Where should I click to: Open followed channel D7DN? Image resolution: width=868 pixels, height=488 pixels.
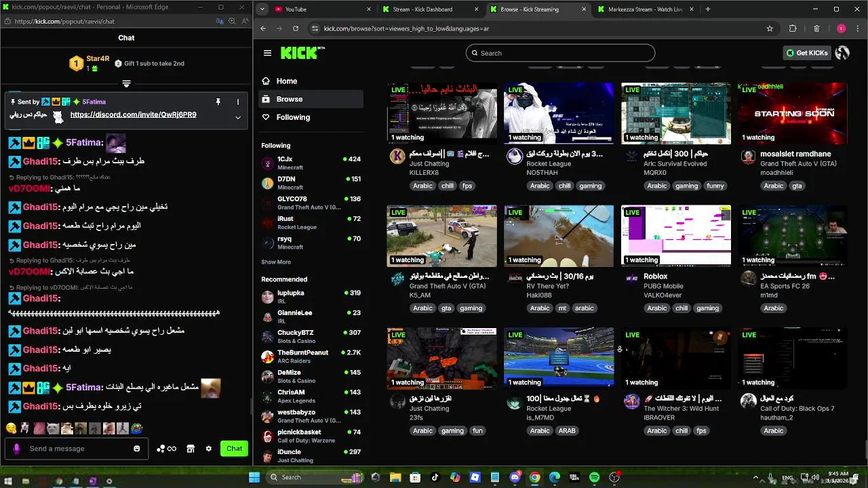(311, 183)
